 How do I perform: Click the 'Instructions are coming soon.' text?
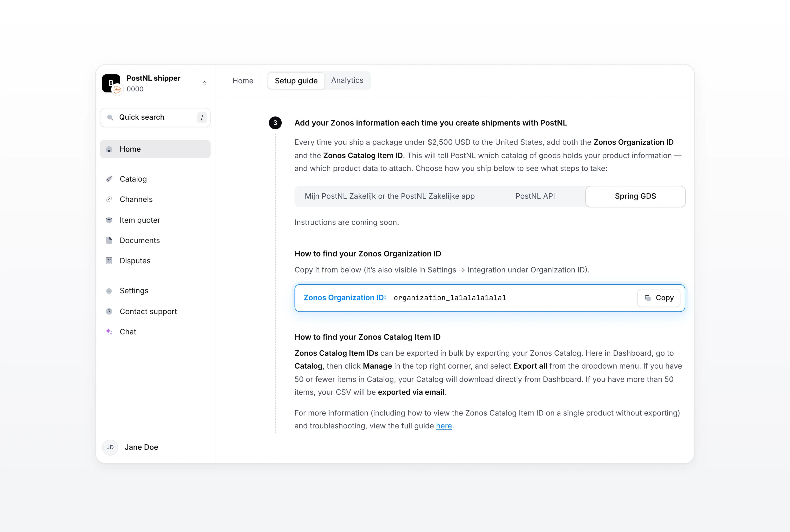point(347,222)
